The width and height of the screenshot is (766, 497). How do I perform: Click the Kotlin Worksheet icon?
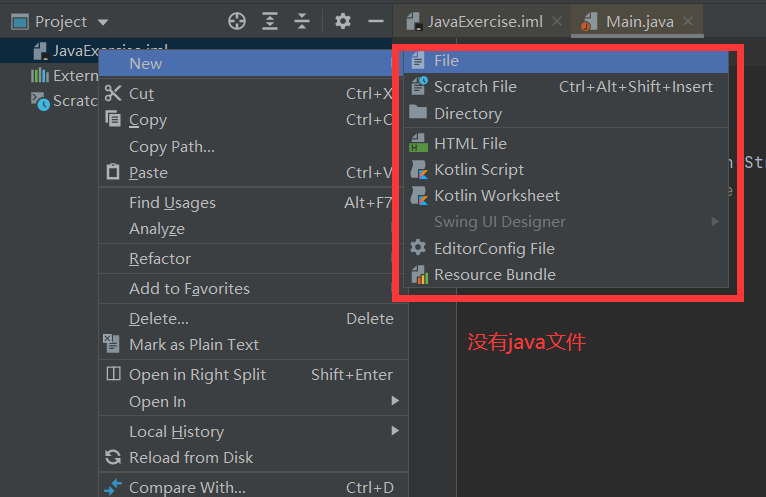(419, 195)
